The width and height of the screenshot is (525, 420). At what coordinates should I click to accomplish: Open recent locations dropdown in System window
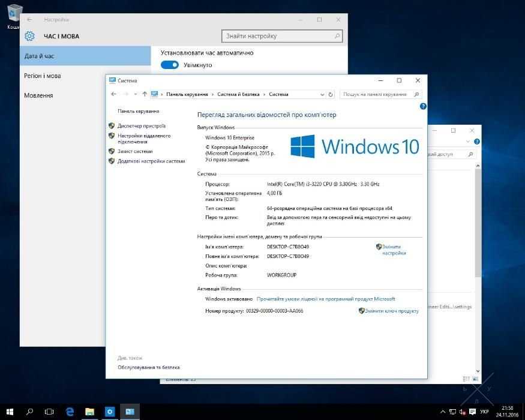[136, 94]
